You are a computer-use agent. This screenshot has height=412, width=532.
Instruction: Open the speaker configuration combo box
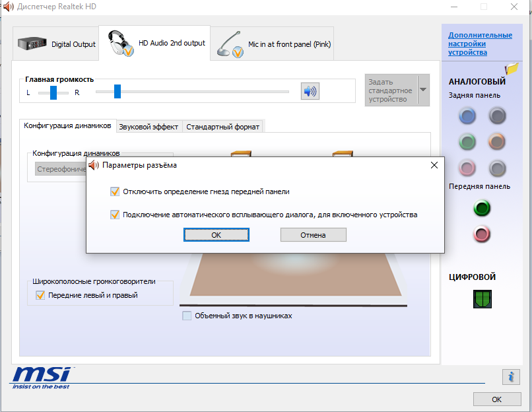click(60, 169)
